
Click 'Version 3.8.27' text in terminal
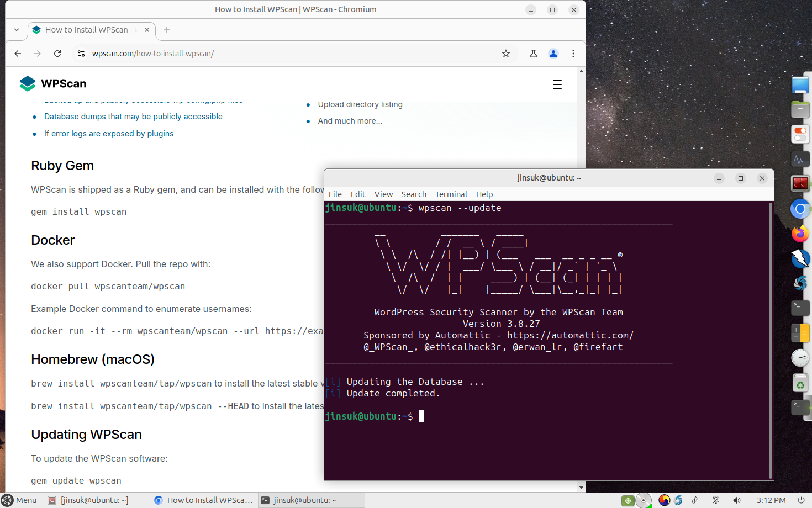(x=501, y=324)
